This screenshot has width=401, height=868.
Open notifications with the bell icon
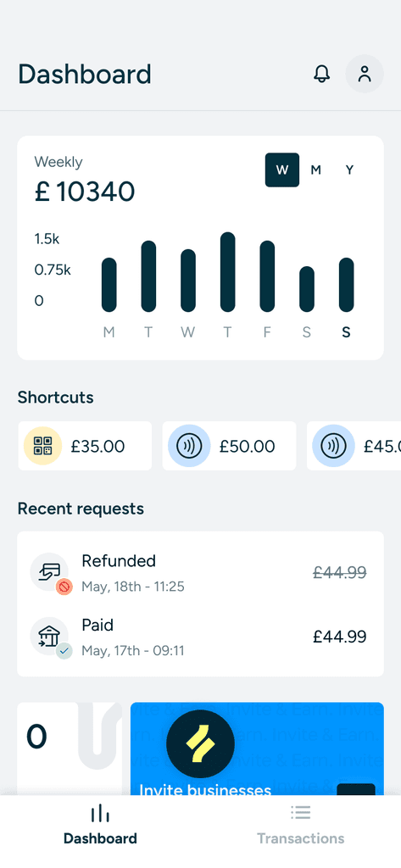pyautogui.click(x=321, y=74)
